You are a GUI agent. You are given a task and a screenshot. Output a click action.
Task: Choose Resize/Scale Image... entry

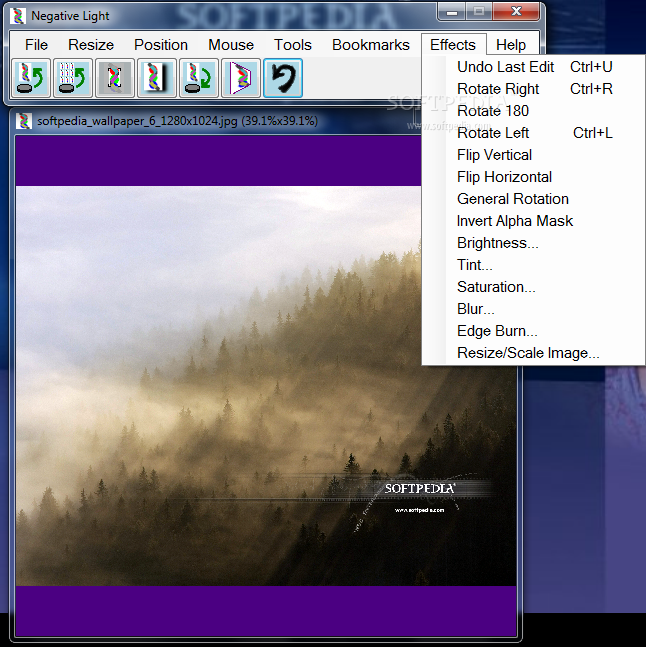[x=533, y=353]
